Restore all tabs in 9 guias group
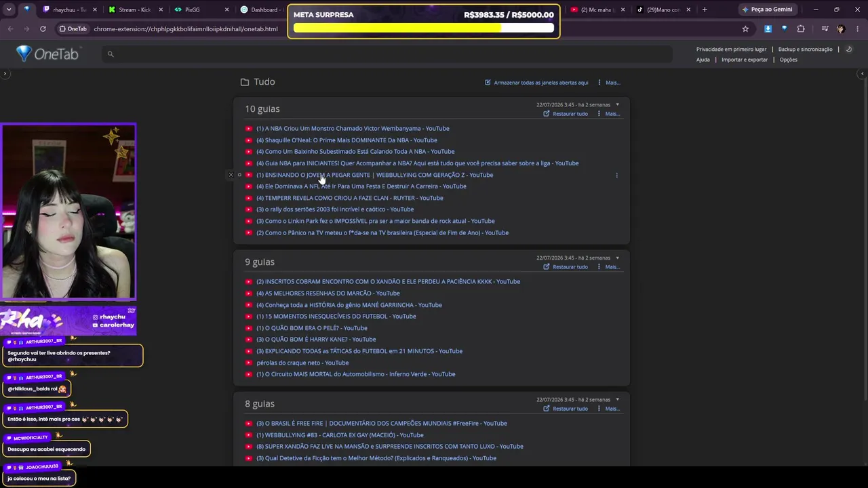Image resolution: width=868 pixels, height=488 pixels. (566, 267)
